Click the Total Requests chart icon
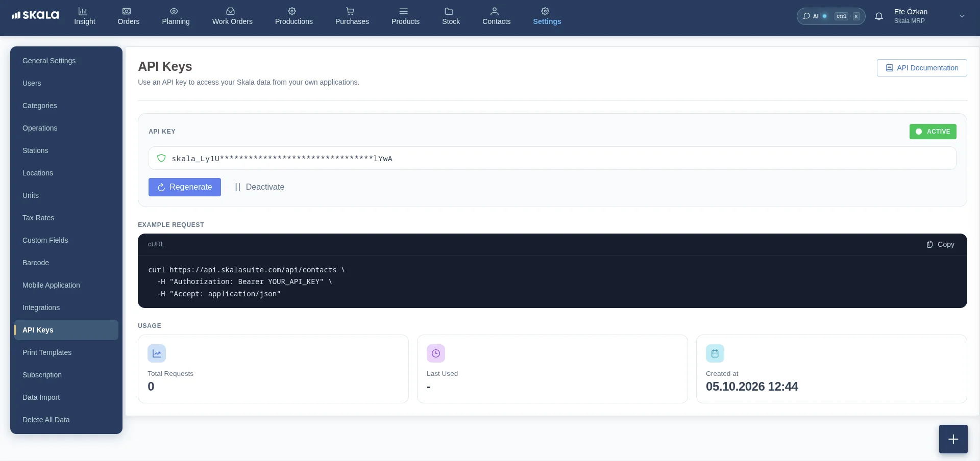This screenshot has height=461, width=980. click(x=157, y=353)
